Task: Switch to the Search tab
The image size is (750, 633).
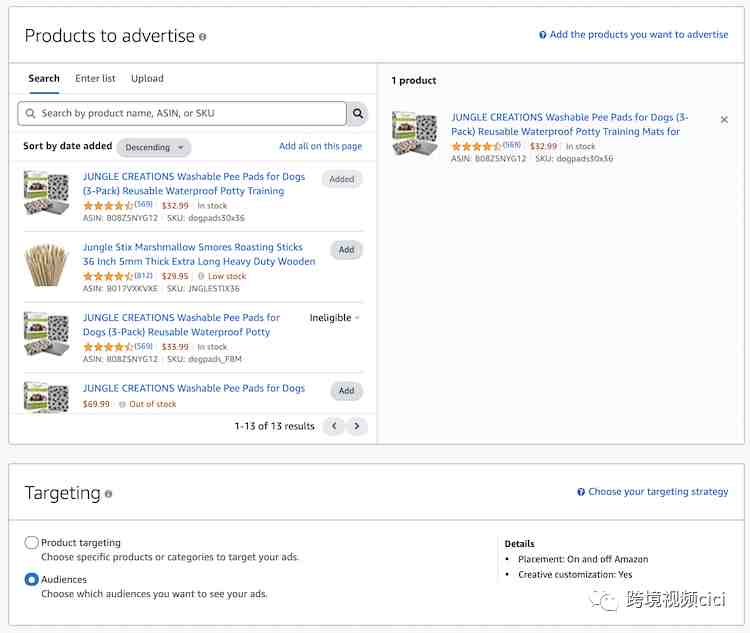Action: point(44,78)
